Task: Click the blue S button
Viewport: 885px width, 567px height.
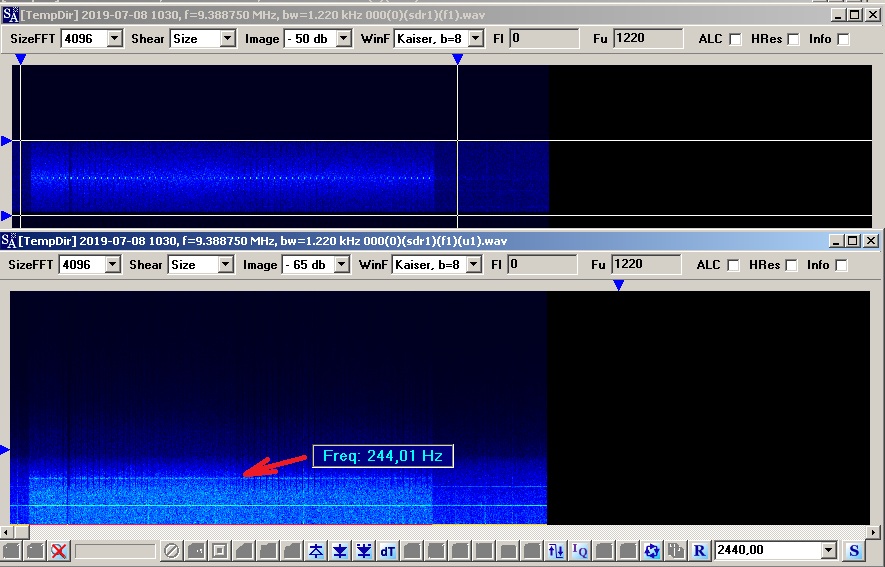Action: point(854,551)
